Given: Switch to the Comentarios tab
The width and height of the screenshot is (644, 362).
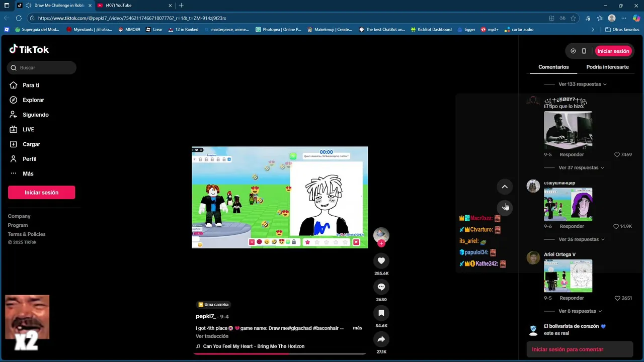Looking at the screenshot, I should coord(553,67).
